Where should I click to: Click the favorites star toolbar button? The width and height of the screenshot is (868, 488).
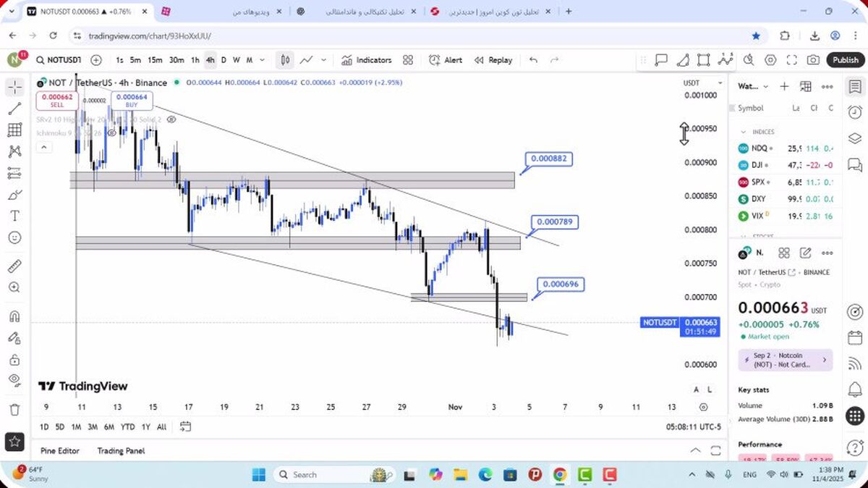14,441
